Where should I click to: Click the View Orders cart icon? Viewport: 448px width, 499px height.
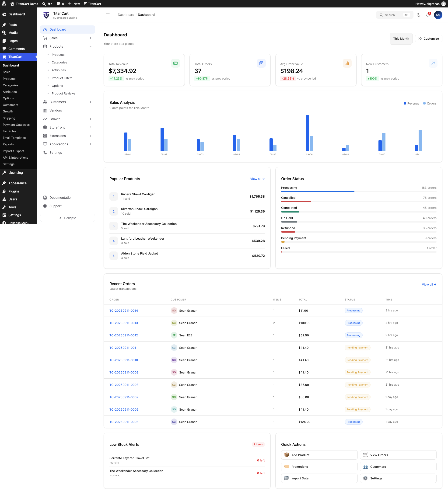point(366,455)
